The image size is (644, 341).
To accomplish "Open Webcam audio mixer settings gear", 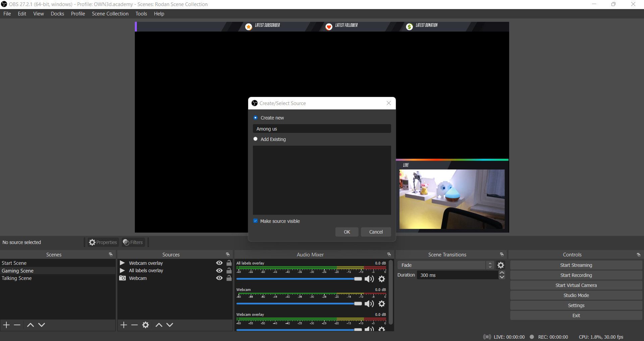I will 382,304.
